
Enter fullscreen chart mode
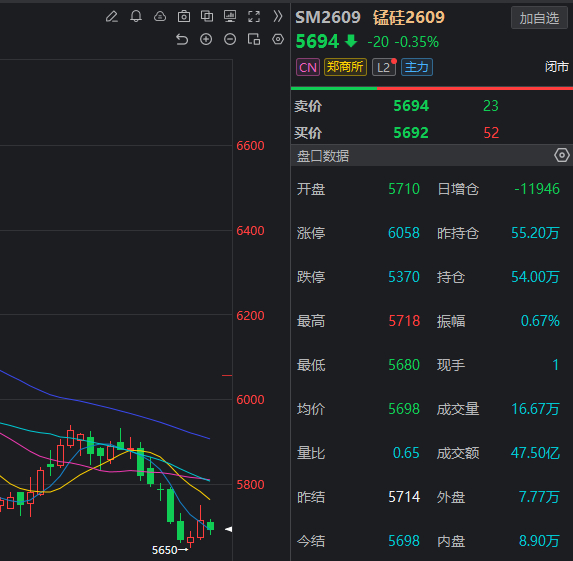254,16
